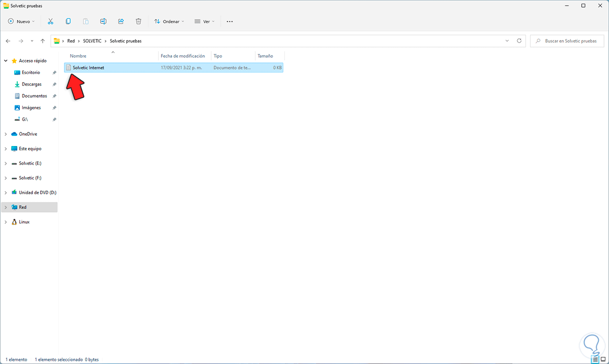Select Unidad de DVD (D:) in sidebar
The image size is (609, 364).
coord(38,193)
